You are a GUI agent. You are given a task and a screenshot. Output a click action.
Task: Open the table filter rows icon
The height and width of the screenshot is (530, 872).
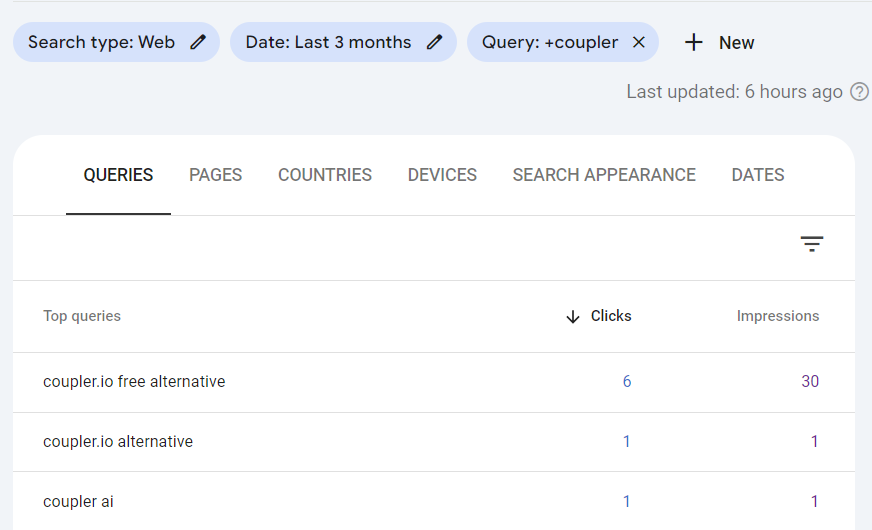pos(812,244)
